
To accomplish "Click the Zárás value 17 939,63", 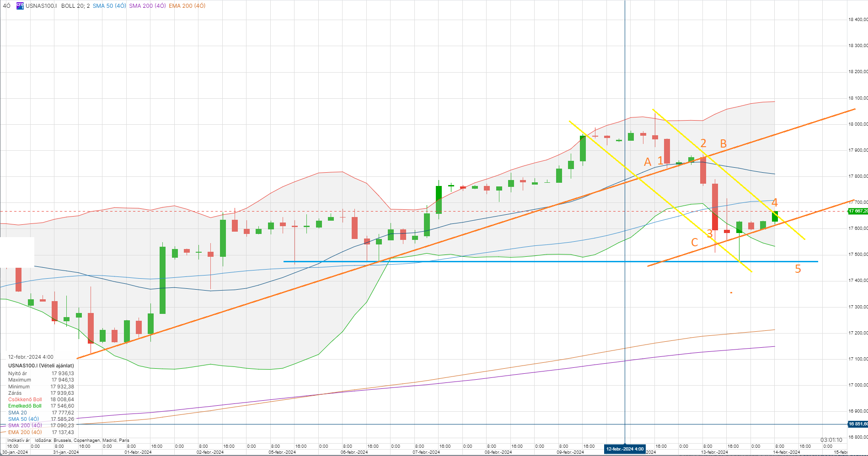I will tap(63, 393).
